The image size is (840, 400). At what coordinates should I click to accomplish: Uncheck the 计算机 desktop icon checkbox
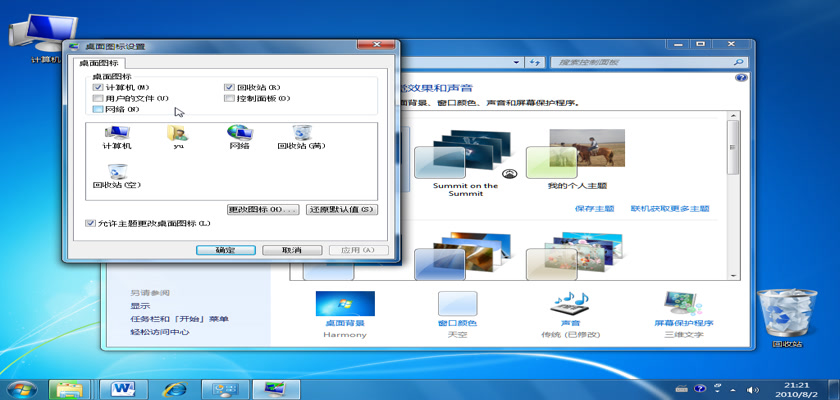click(97, 87)
